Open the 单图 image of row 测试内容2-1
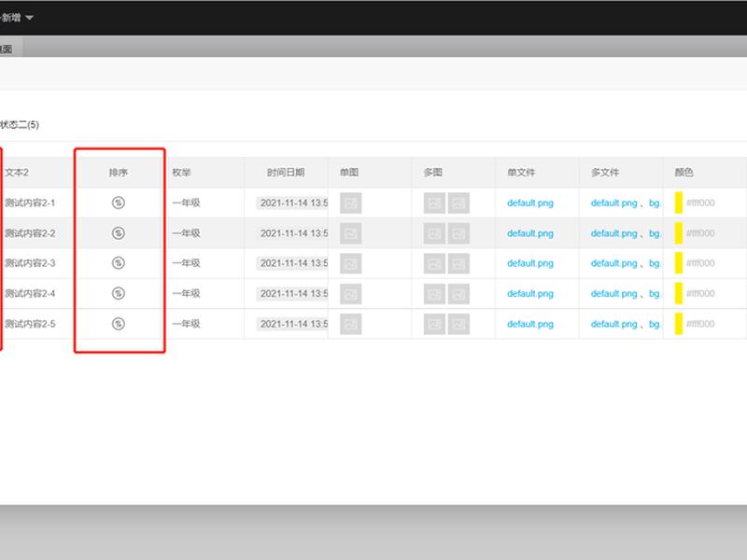The height and width of the screenshot is (560, 747). coord(351,203)
